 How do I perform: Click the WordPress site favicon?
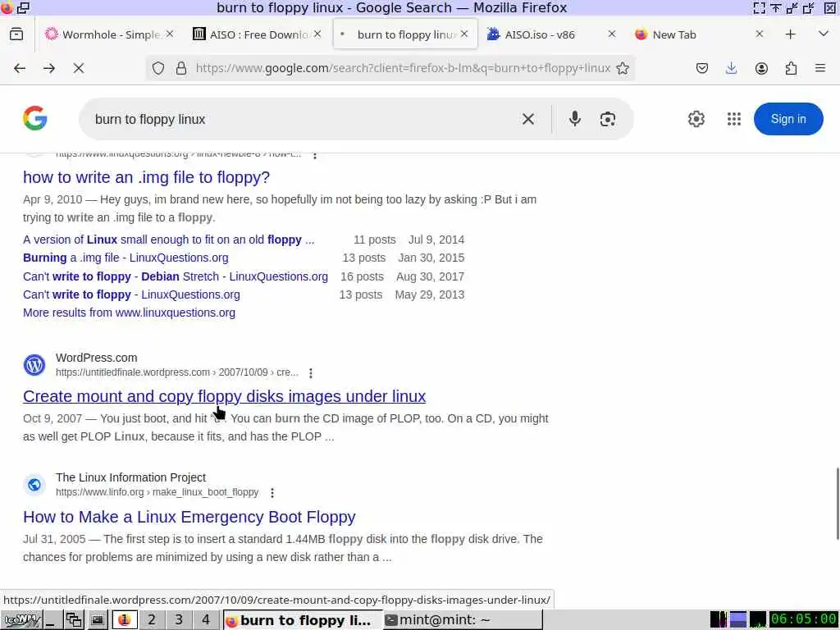[34, 365]
